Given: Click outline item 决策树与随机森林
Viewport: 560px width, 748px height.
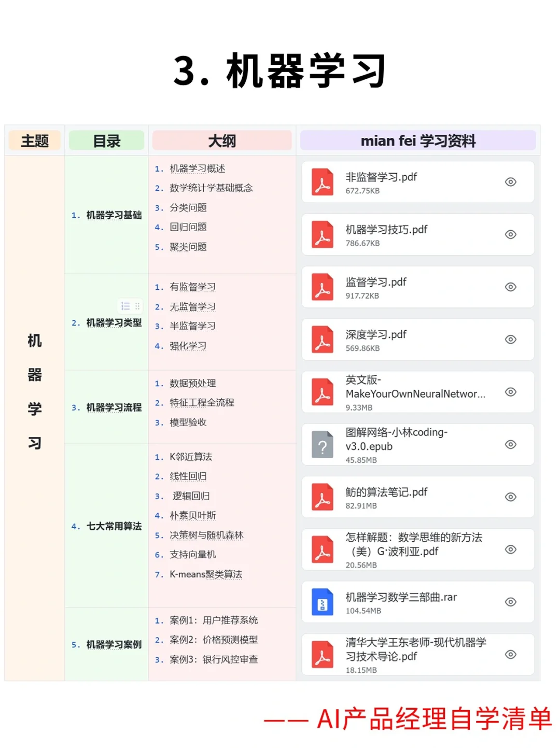Looking at the screenshot, I should tap(206, 535).
